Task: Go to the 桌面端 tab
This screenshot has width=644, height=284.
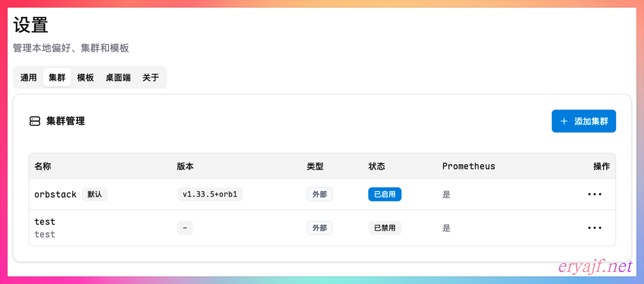Action: 118,77
